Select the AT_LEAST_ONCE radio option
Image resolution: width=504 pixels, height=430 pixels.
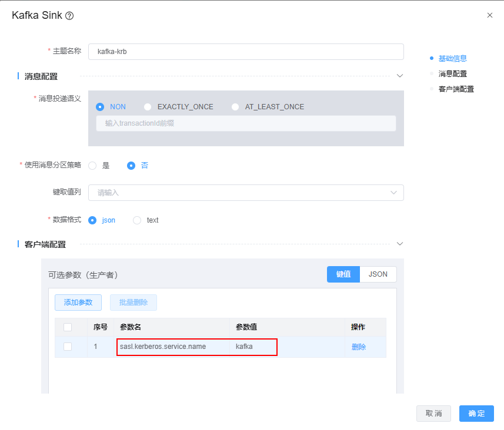pos(235,107)
